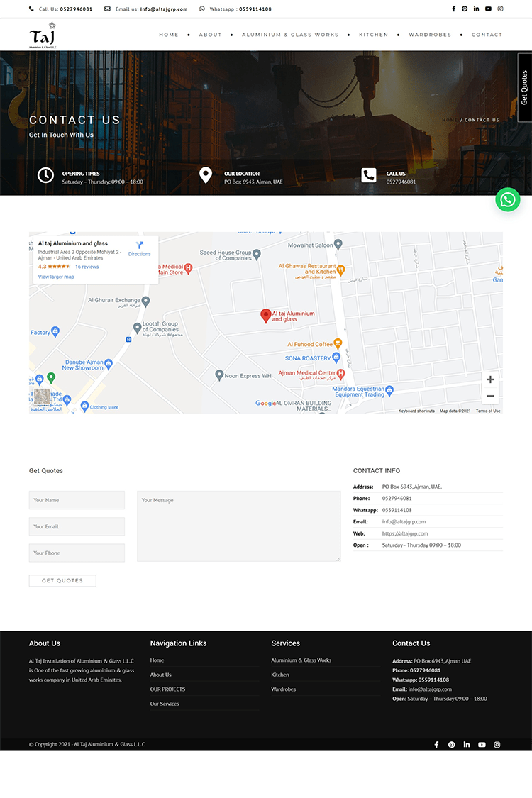Click the red Al taj map pin
Viewport: 532px width, 798px height.
[x=266, y=316]
